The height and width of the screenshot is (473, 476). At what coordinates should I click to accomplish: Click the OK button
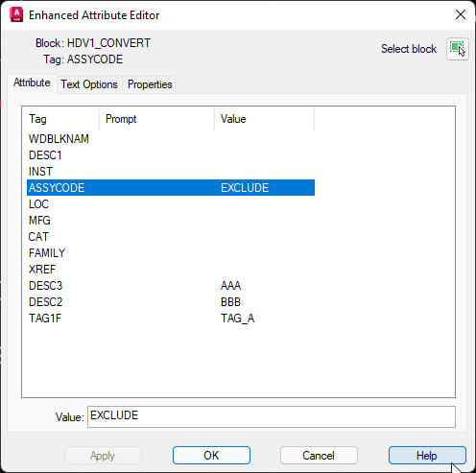pos(211,455)
